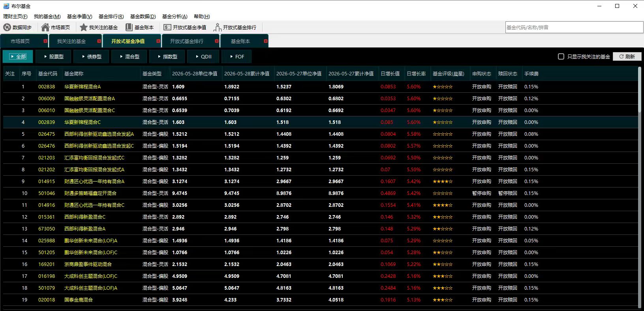Image resolution: width=644 pixels, height=311 pixels.
Task: Select the 混合型 filter
Action: click(x=129, y=56)
